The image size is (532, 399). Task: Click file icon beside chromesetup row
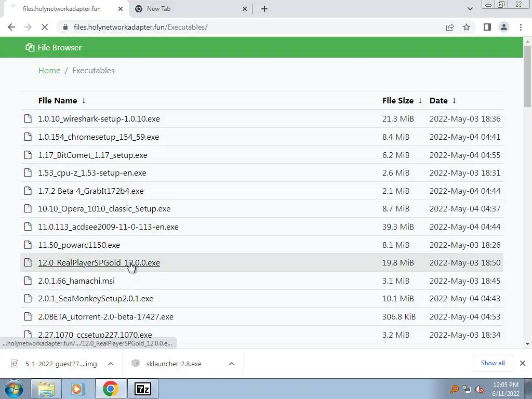tap(28, 137)
